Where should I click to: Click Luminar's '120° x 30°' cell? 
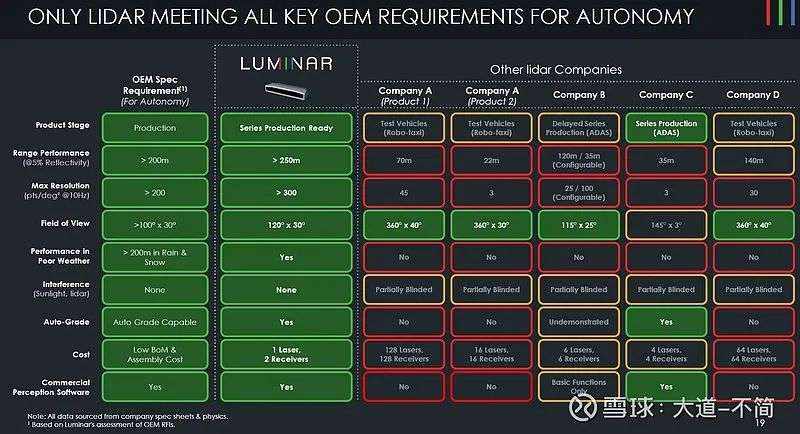(x=286, y=225)
